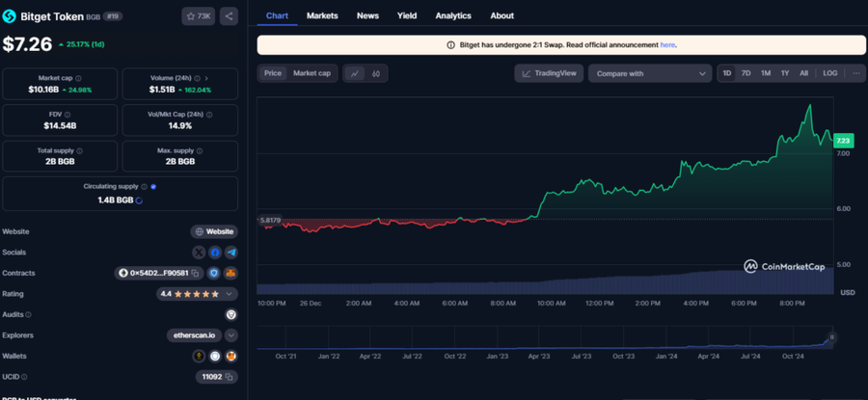Grab the range slider handle on mini timeline
Image resolution: width=868 pixels, height=400 pixels.
pos(831,337)
